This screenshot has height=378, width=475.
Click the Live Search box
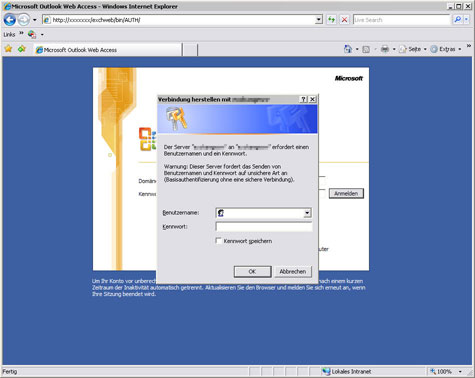pos(401,20)
